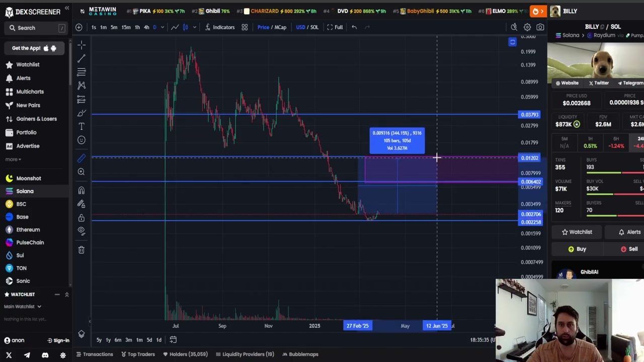Image resolution: width=644 pixels, height=362 pixels.
Task: Toggle hide all drawings eye icon
Action: point(82,230)
